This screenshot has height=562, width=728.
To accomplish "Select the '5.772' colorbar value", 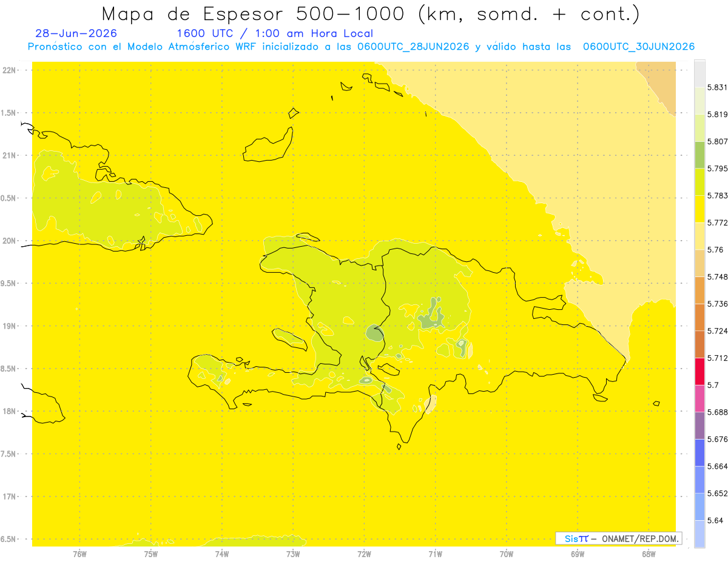I will 718,222.
